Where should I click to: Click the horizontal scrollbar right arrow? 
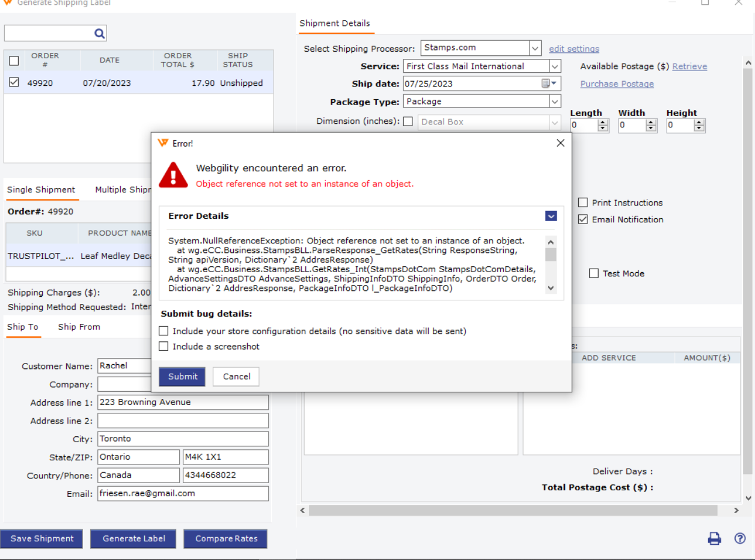(736, 510)
